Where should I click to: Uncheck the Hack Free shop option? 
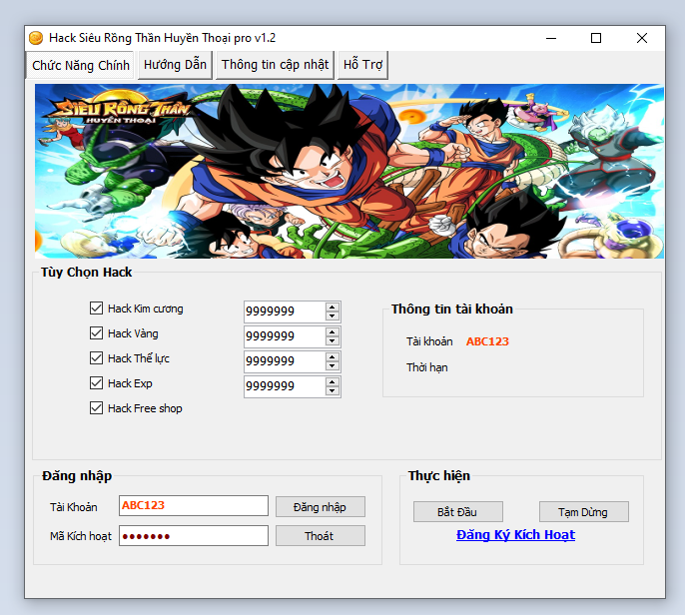click(x=97, y=408)
